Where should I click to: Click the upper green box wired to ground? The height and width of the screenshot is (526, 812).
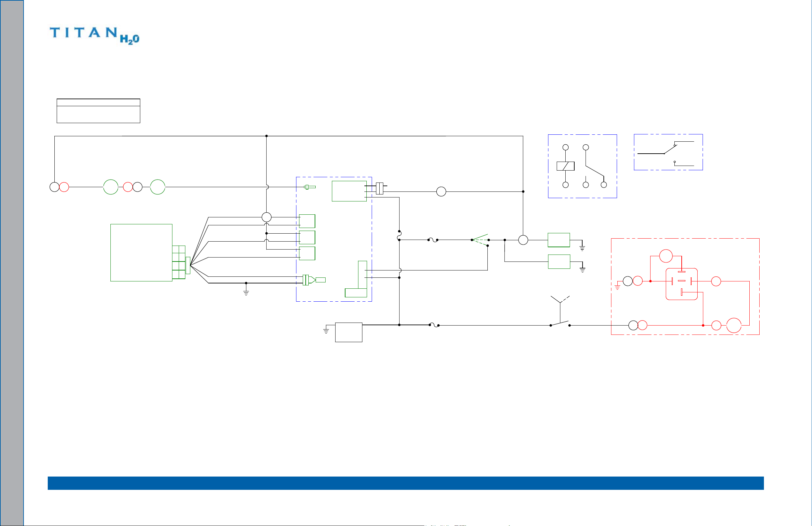tap(559, 240)
